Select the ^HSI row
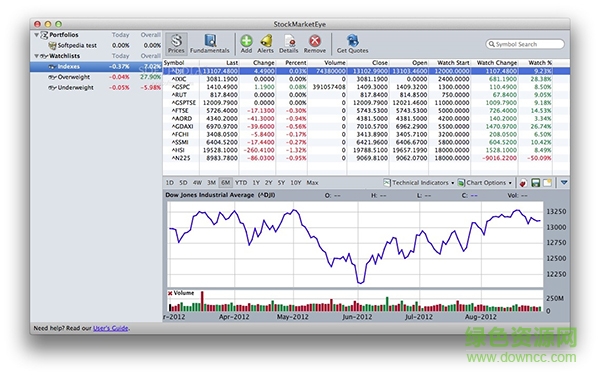The width and height of the screenshot is (600, 376). pyautogui.click(x=366, y=150)
